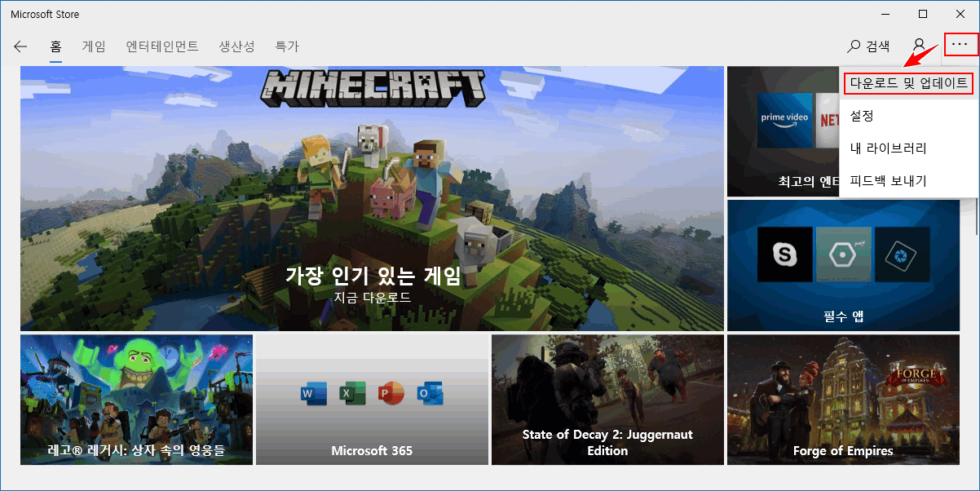Open the 필수 앱 collection label

tap(843, 316)
